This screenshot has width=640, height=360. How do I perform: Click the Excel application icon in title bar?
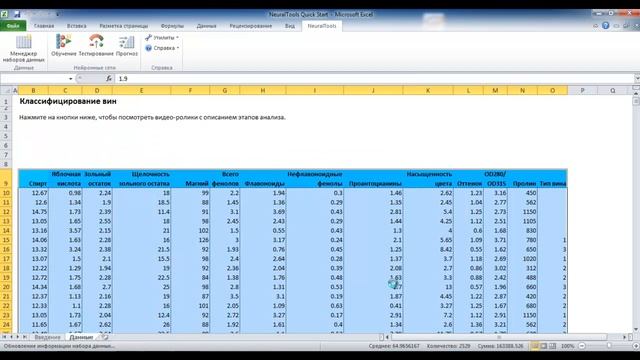coord(4,14)
